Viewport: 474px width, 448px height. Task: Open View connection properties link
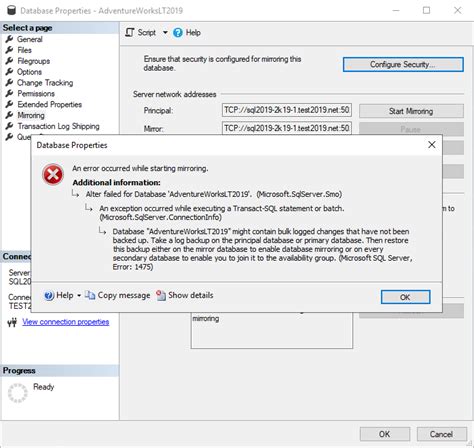coord(66,322)
